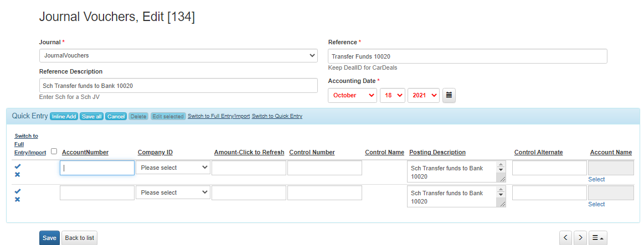Image resolution: width=644 pixels, height=245 pixels.
Task: Focus second row AccountNumber field
Action: point(97,192)
